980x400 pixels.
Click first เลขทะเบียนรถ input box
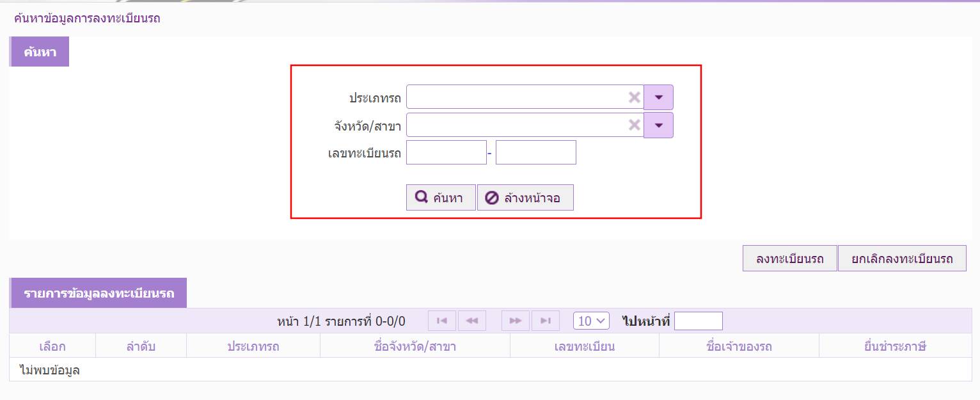(446, 152)
